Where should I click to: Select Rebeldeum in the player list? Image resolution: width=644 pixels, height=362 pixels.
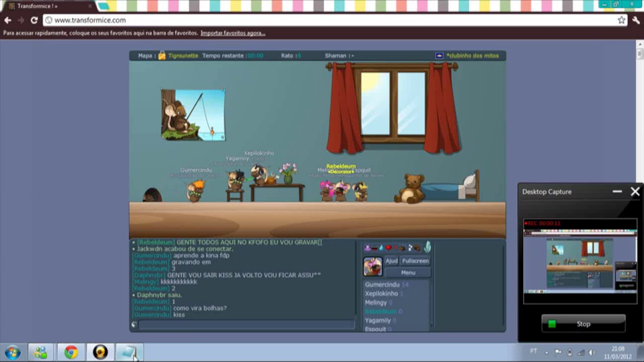click(383, 311)
